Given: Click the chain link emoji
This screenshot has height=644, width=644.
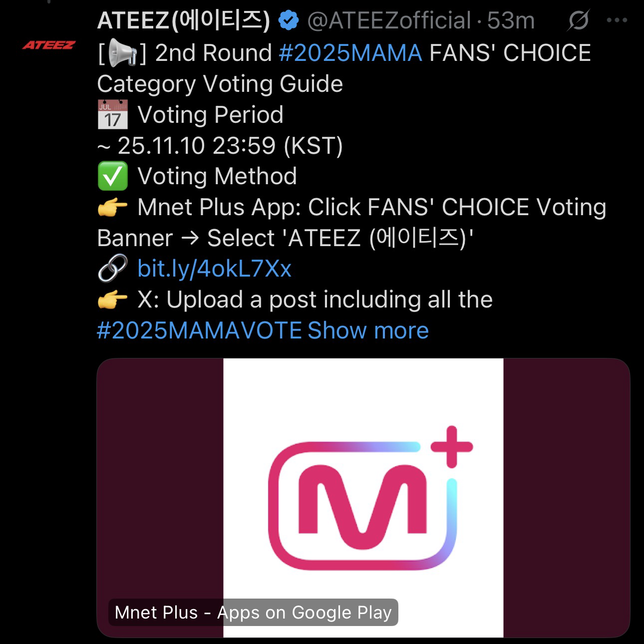Looking at the screenshot, I should 112,269.
